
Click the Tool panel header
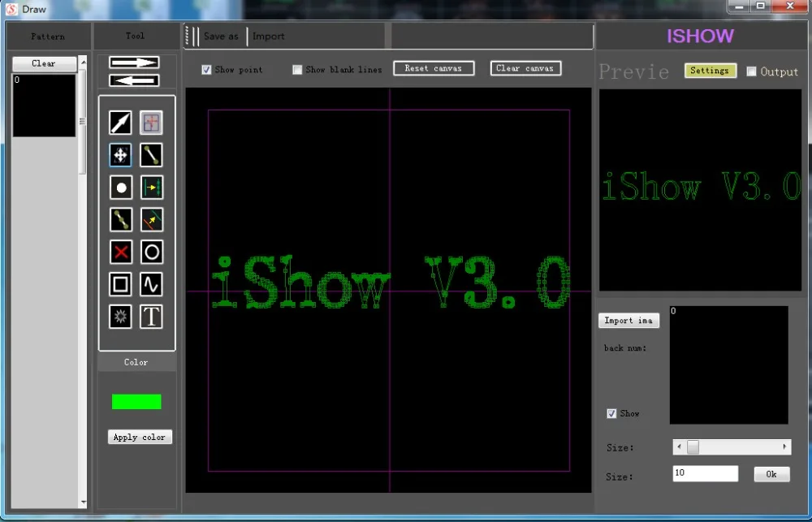click(x=136, y=36)
